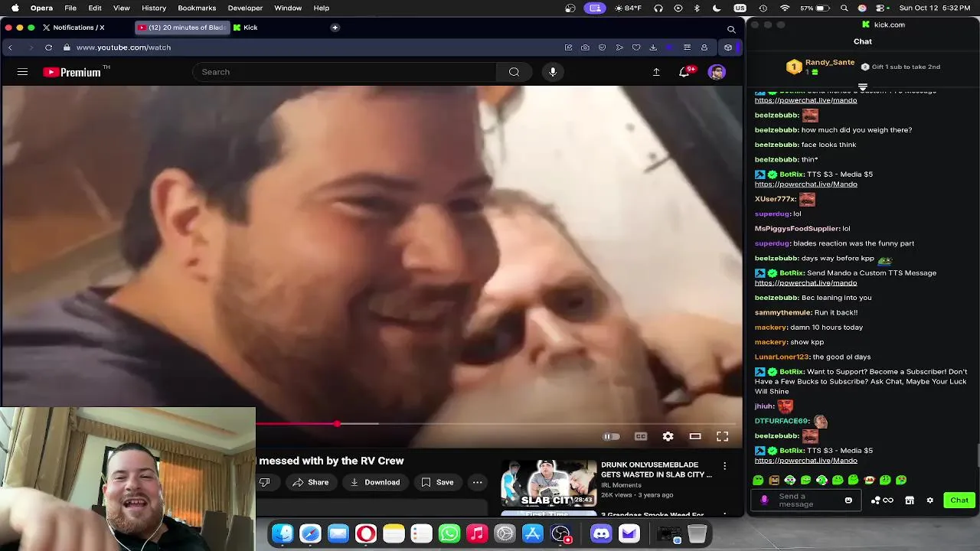
Task: Expand the Kick chat leaderboard chevron
Action: (863, 86)
